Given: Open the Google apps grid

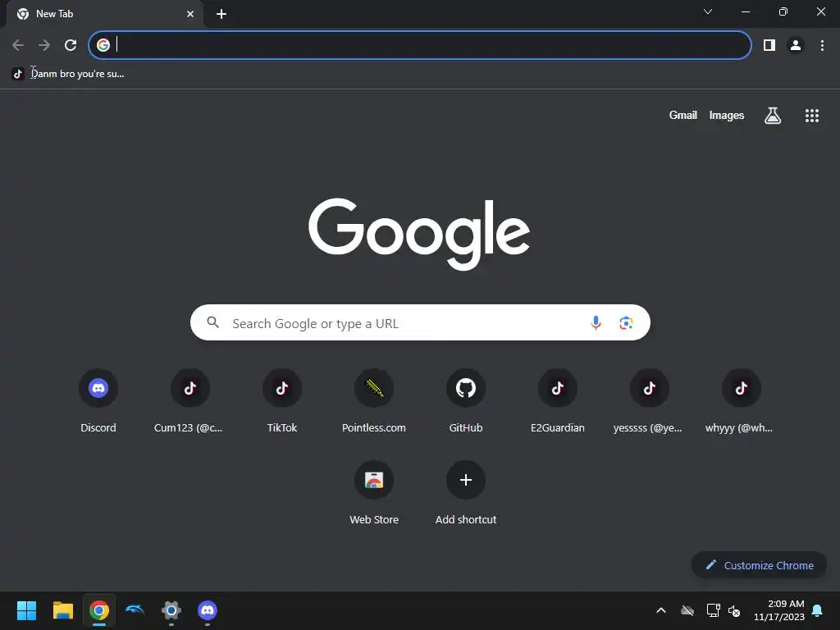Looking at the screenshot, I should 811,115.
